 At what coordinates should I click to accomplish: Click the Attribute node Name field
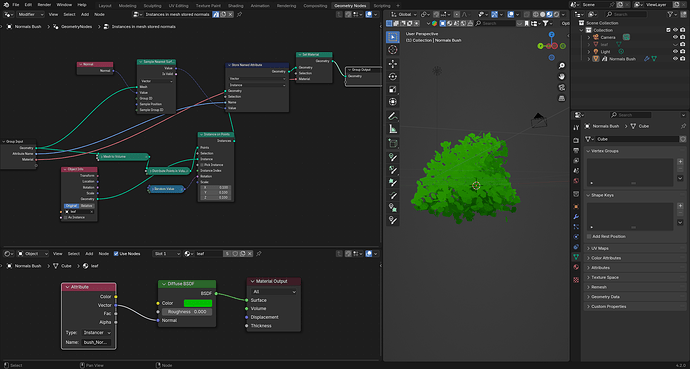(x=97, y=342)
